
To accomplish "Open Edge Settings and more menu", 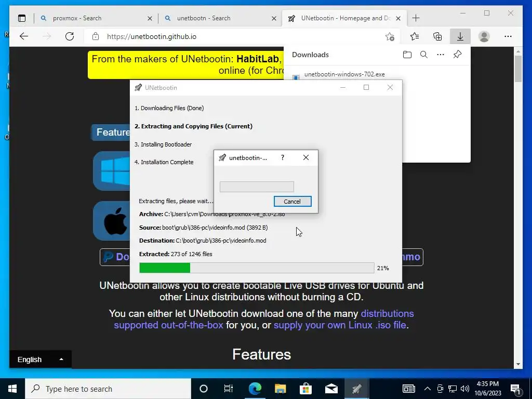I will coord(508,36).
